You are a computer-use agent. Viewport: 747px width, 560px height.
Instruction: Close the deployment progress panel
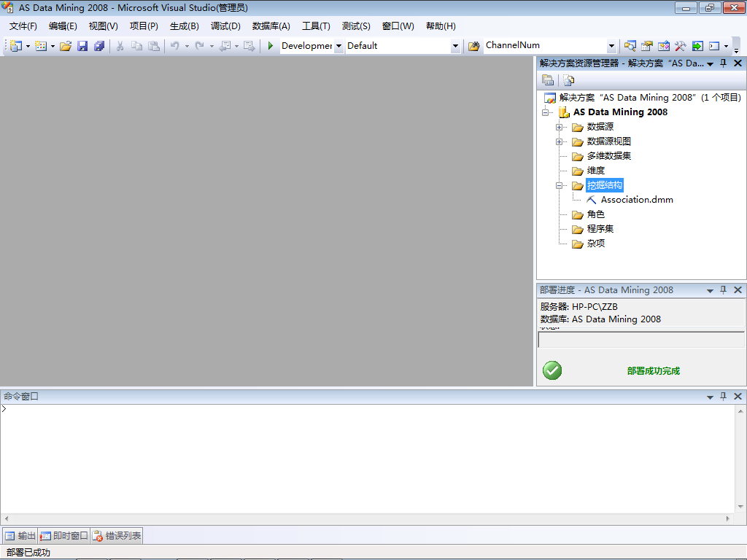(738, 289)
